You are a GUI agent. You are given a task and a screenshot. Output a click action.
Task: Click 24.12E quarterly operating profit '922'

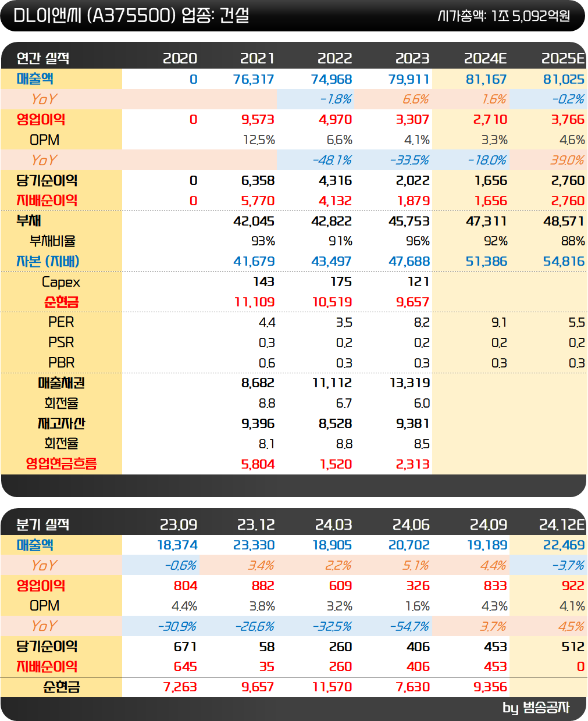tap(573, 586)
